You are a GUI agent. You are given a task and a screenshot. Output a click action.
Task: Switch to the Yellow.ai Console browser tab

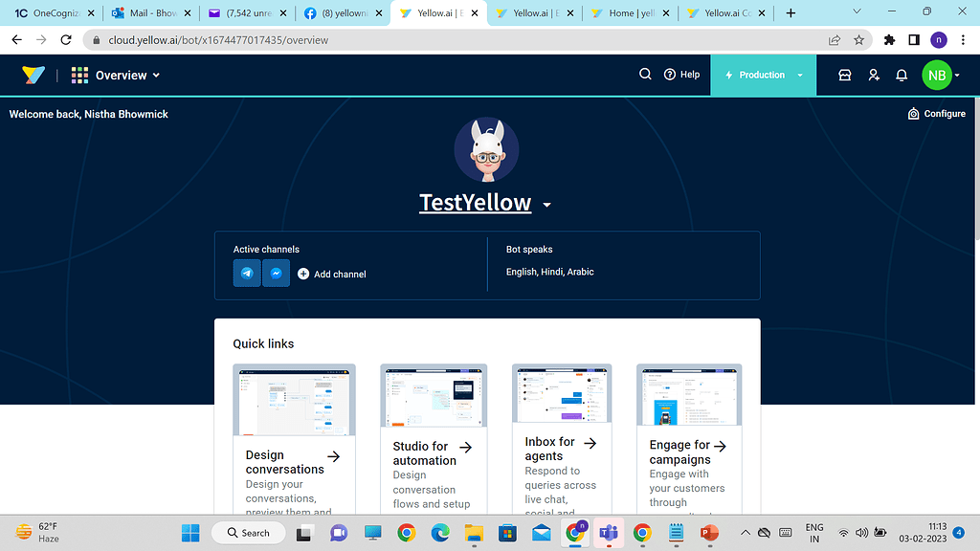[723, 13]
